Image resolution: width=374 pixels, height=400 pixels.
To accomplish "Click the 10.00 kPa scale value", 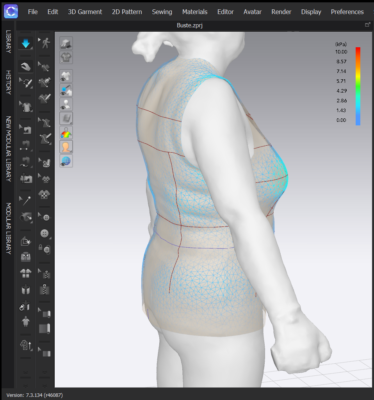I will pyautogui.click(x=341, y=52).
